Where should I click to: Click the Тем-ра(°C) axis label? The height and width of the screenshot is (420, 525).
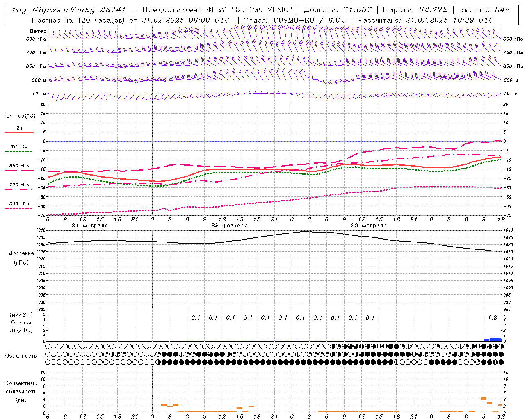click(19, 116)
